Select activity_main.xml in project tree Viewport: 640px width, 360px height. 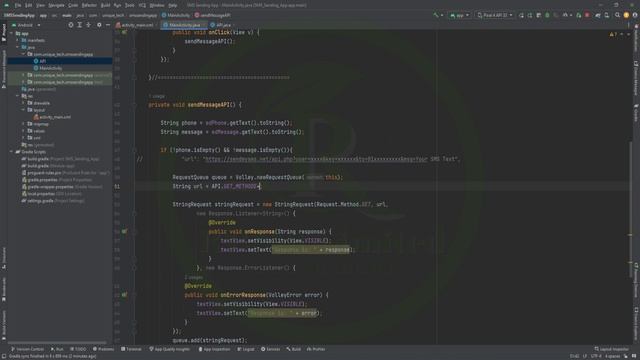52,117
